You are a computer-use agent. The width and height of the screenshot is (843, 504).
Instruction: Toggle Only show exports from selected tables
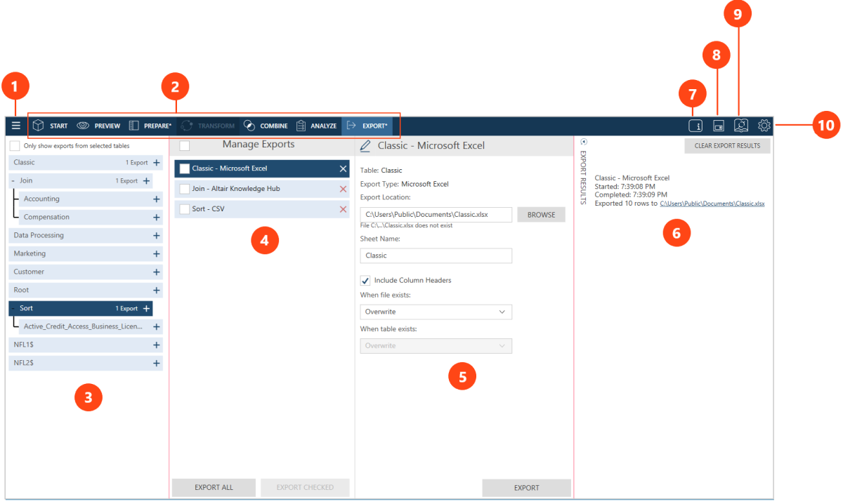(x=15, y=146)
